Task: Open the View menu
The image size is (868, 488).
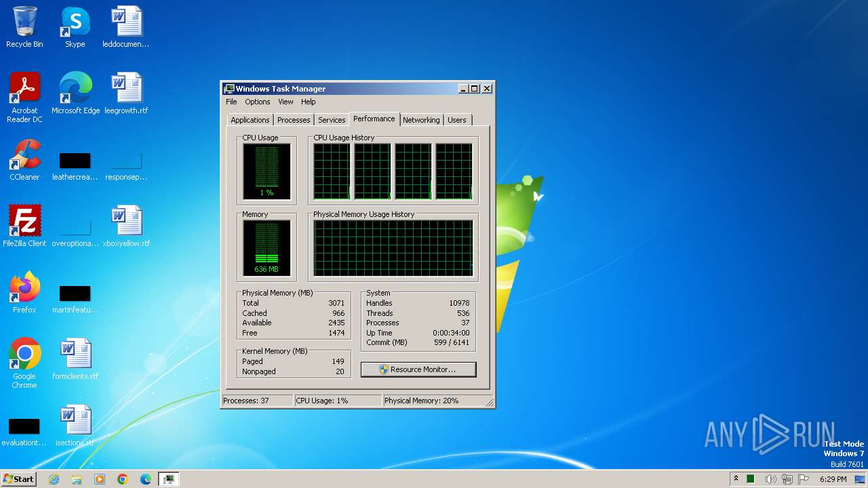Action: click(285, 102)
